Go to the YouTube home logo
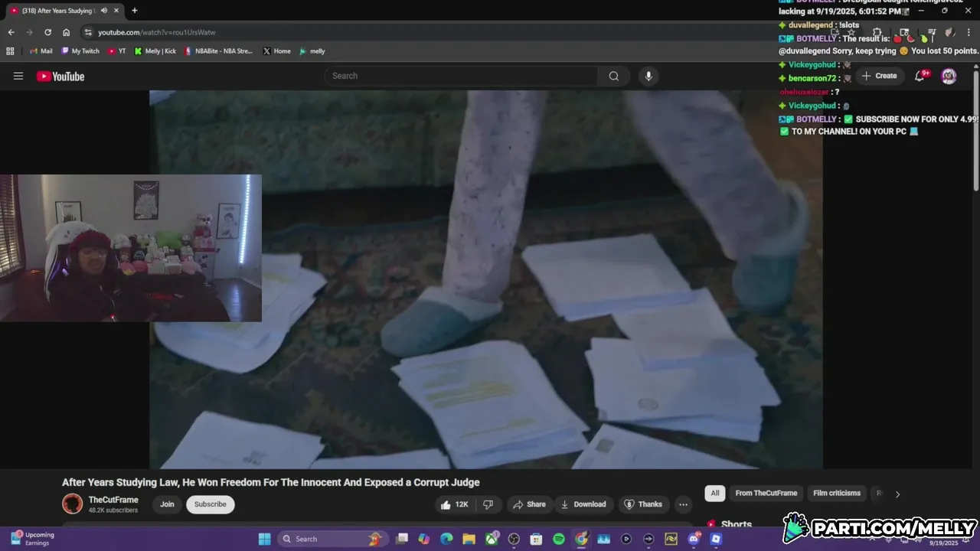980x551 pixels. tap(60, 76)
